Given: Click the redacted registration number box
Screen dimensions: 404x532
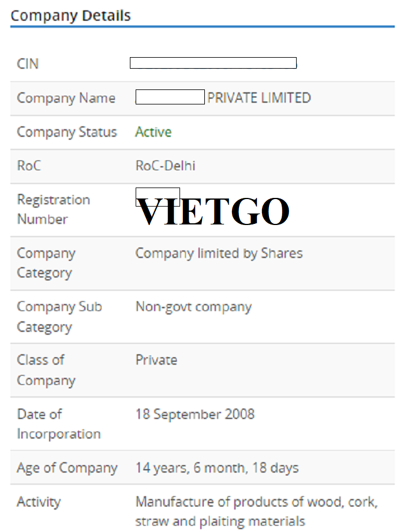Looking at the screenshot, I should 158,197.
